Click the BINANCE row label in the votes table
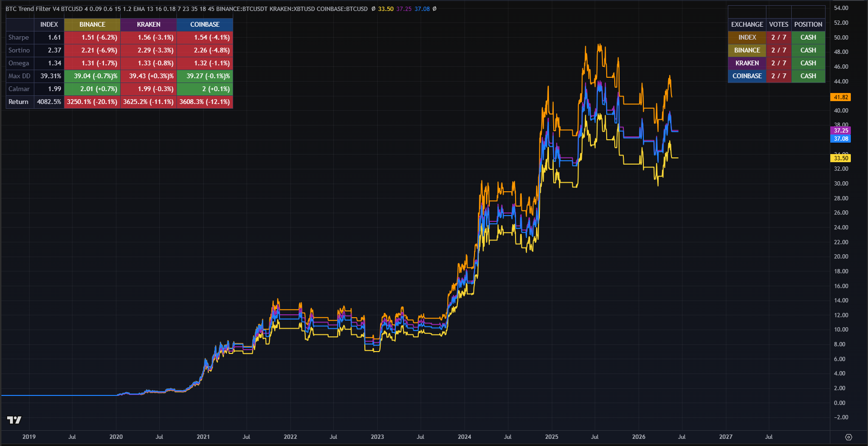This screenshot has height=446, width=868. 747,50
